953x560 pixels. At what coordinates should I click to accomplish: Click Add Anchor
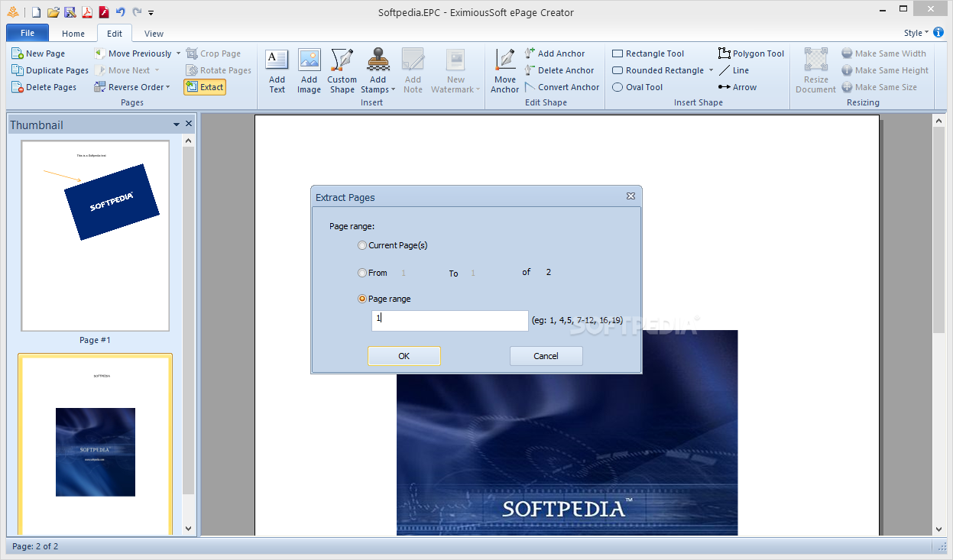tap(555, 53)
